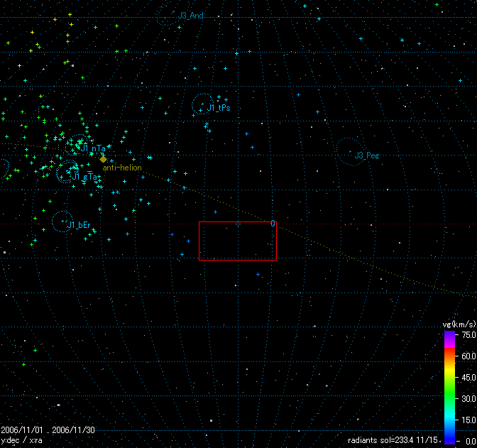The height and width of the screenshot is (448, 477).
Task: Click the J1_gTa radiant label
Action: [x=84, y=177]
